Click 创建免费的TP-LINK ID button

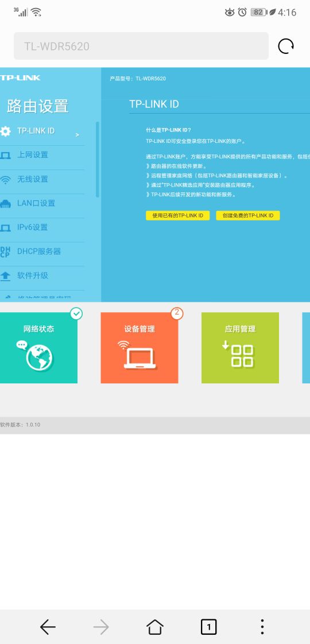coord(248,216)
